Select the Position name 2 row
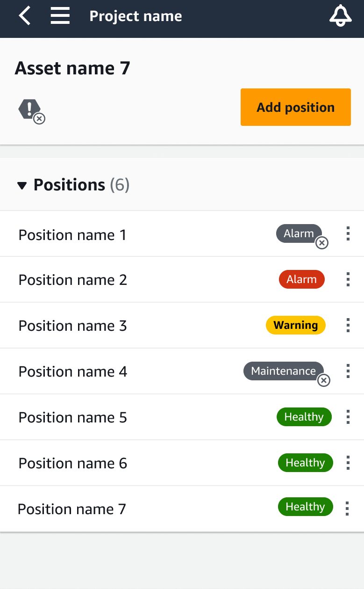The width and height of the screenshot is (364, 589). pos(140,279)
